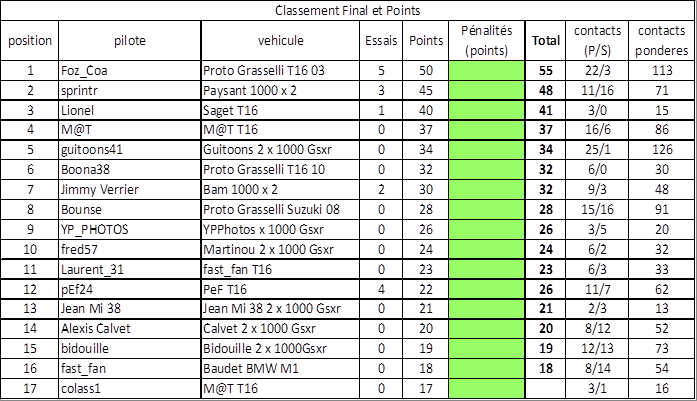Select the 'pilote' column header
Viewport: 697px width, 401px height.
(x=129, y=40)
